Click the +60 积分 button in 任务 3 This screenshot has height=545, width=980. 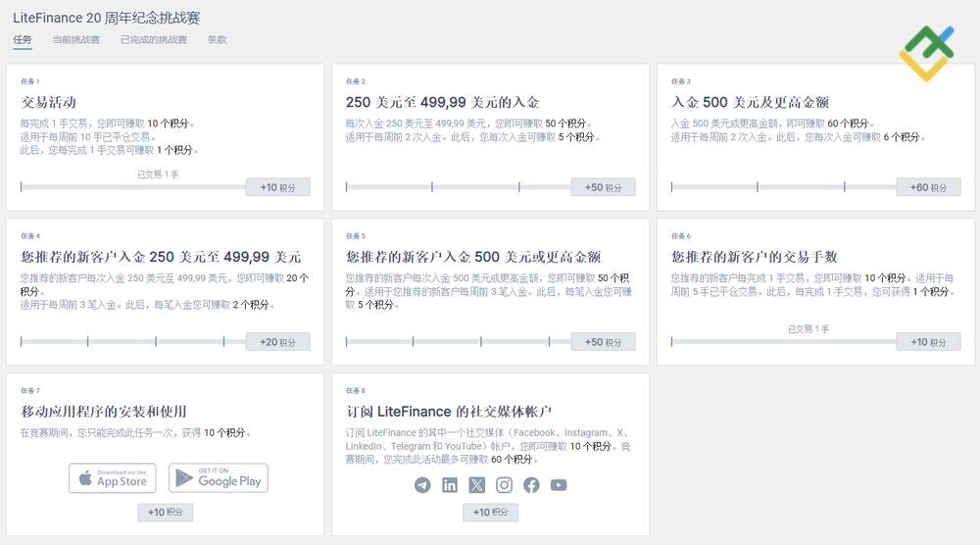[928, 187]
